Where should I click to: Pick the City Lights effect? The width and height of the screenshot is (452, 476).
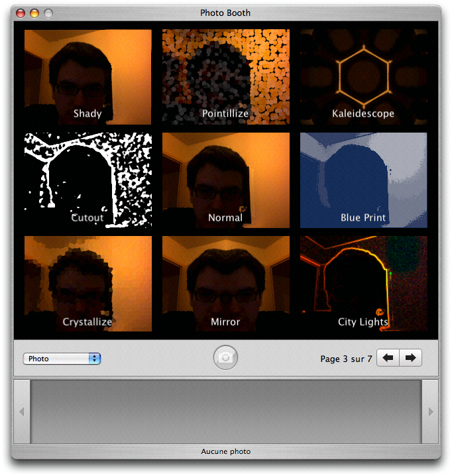click(364, 284)
